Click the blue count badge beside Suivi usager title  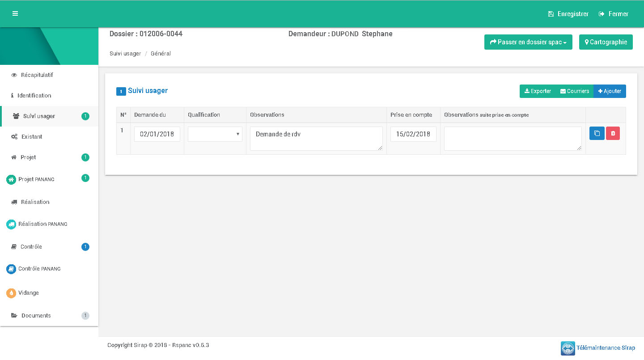point(121,92)
